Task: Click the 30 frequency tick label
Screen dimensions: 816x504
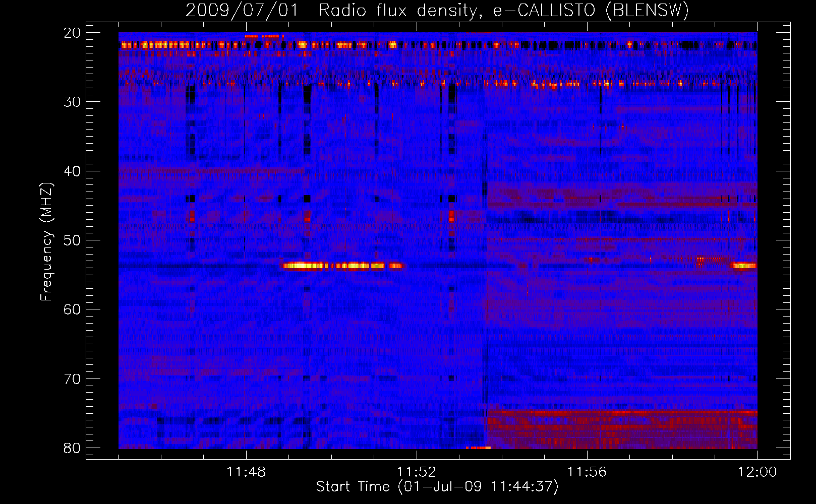Action: click(x=73, y=102)
